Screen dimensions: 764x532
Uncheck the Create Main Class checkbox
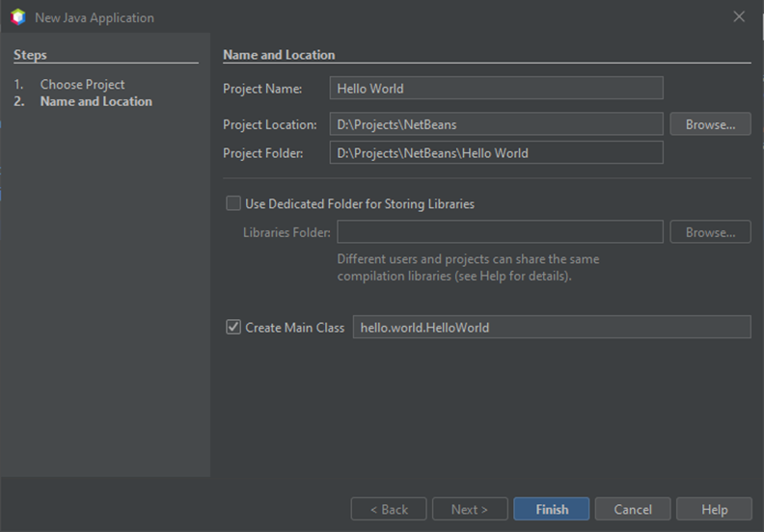pos(233,327)
